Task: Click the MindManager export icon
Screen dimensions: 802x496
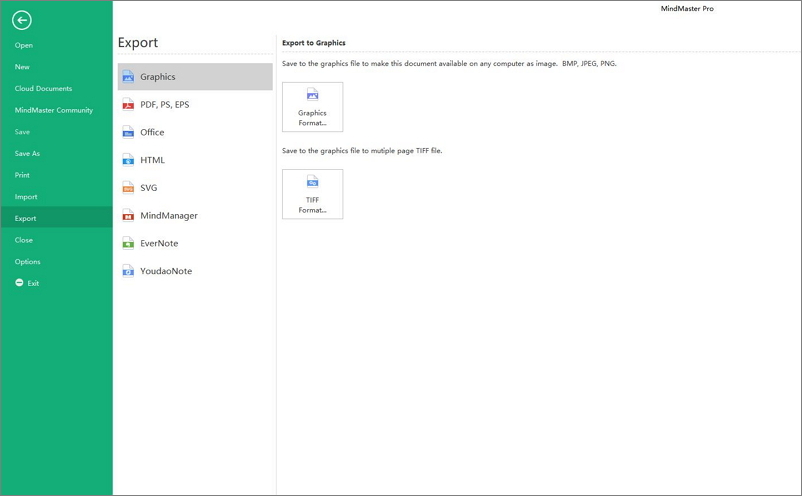Action: tap(128, 216)
